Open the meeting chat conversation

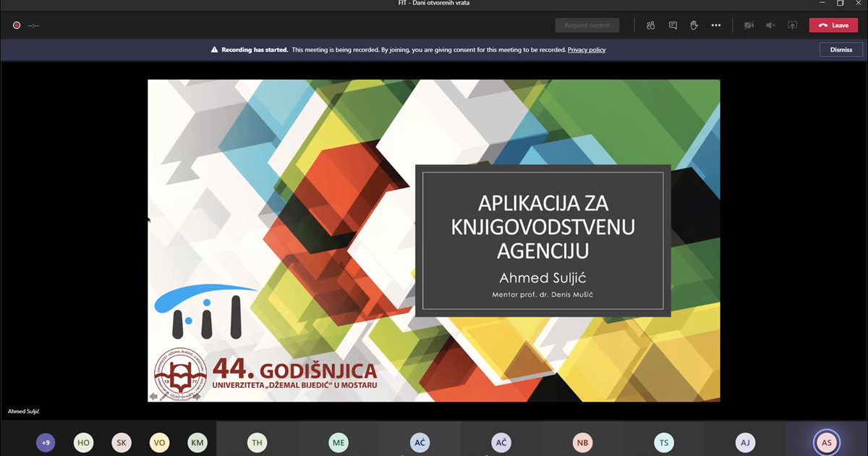pos(673,25)
